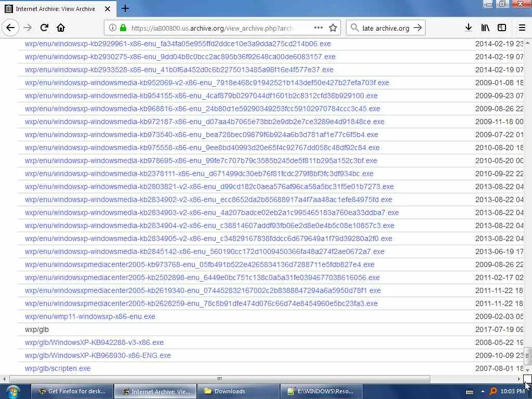Click the 10:03 PM system clock
This screenshot has width=532, height=399.
pyautogui.click(x=512, y=392)
